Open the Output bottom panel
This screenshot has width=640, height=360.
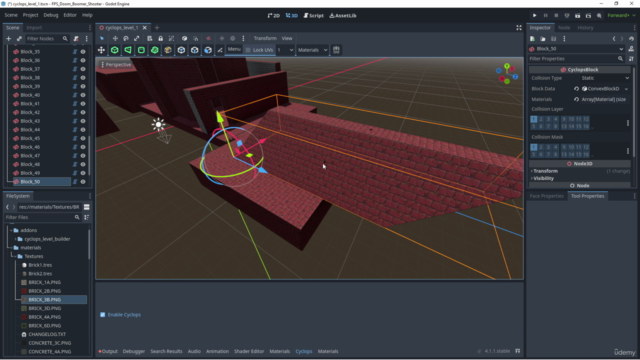[108, 351]
